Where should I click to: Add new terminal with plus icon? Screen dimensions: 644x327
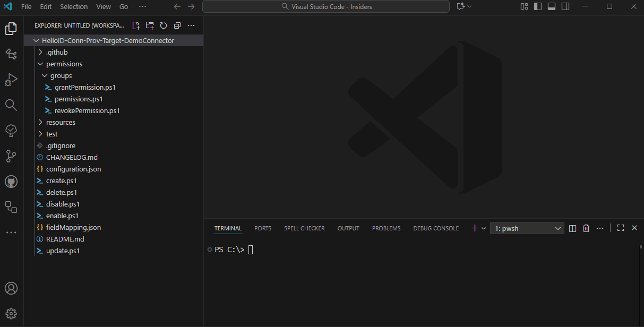475,228
